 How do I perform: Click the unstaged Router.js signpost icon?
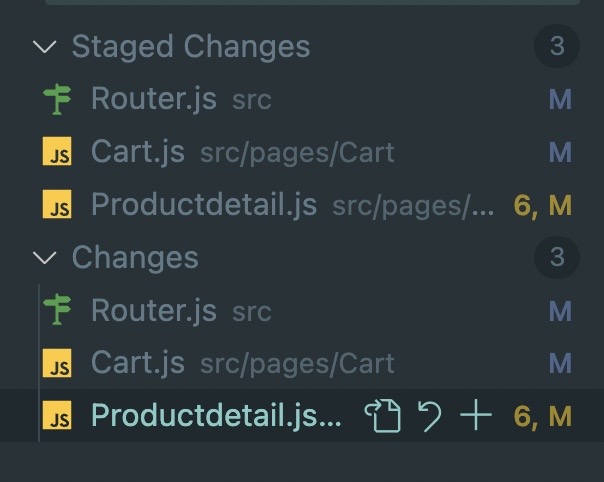click(57, 309)
